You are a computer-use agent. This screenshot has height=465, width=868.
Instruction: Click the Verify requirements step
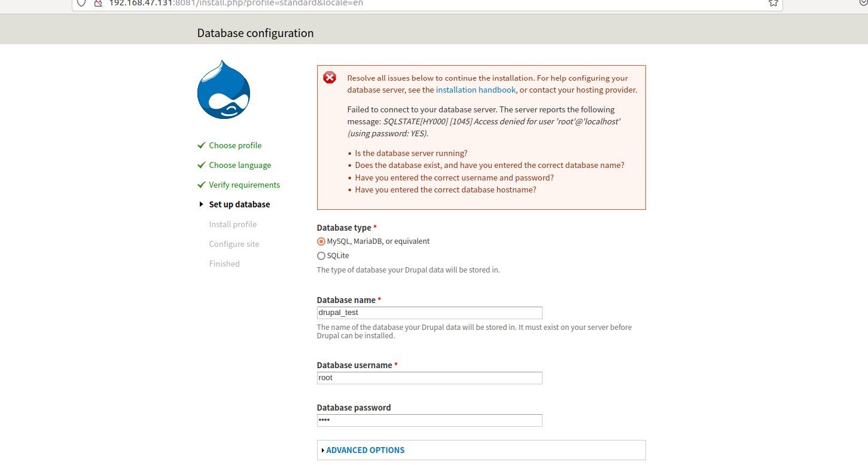[x=244, y=185]
